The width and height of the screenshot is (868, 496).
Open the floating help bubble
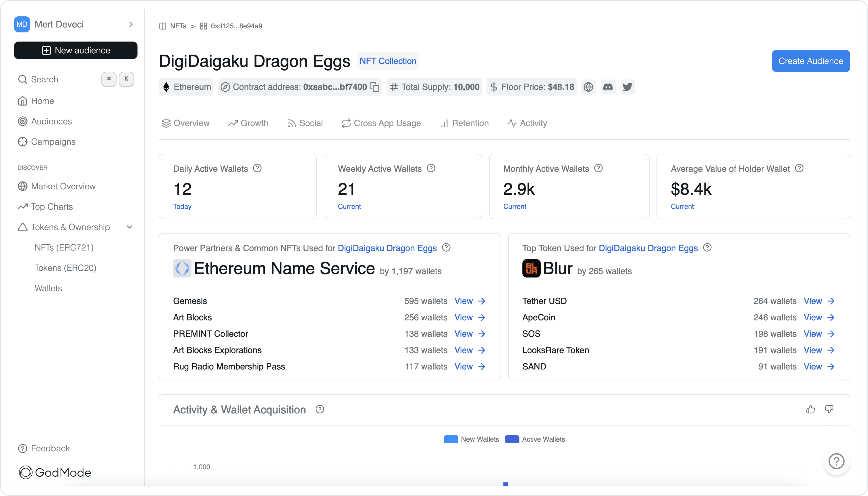[836, 461]
